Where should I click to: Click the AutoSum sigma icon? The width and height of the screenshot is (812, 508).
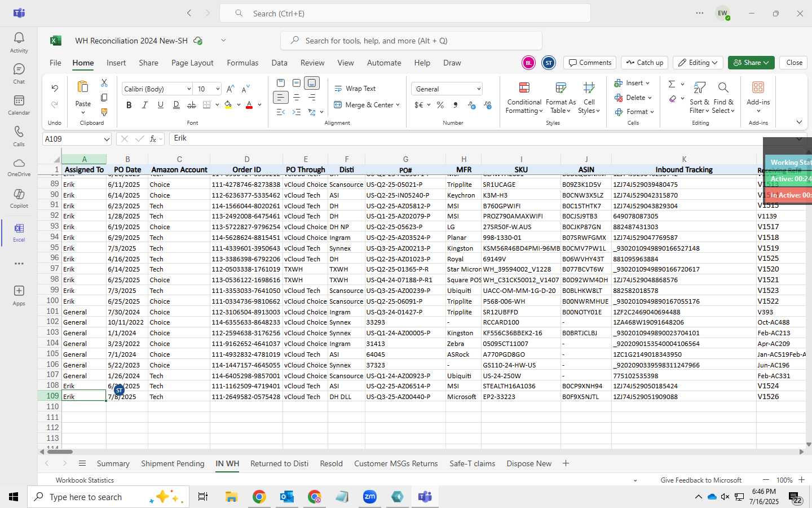(x=672, y=84)
